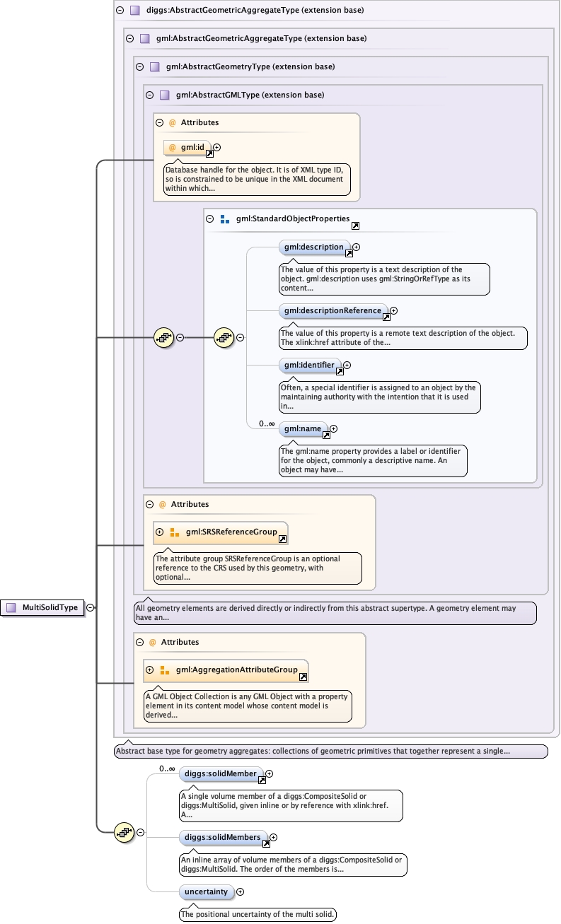This screenshot has height=924, width=561.
Task: Expand gml:descriptionReference element
Action: click(394, 310)
